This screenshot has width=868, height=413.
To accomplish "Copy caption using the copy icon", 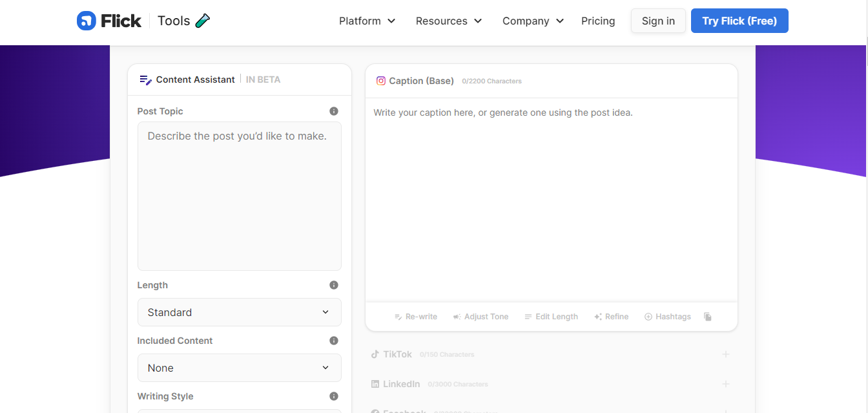I will pyautogui.click(x=708, y=317).
